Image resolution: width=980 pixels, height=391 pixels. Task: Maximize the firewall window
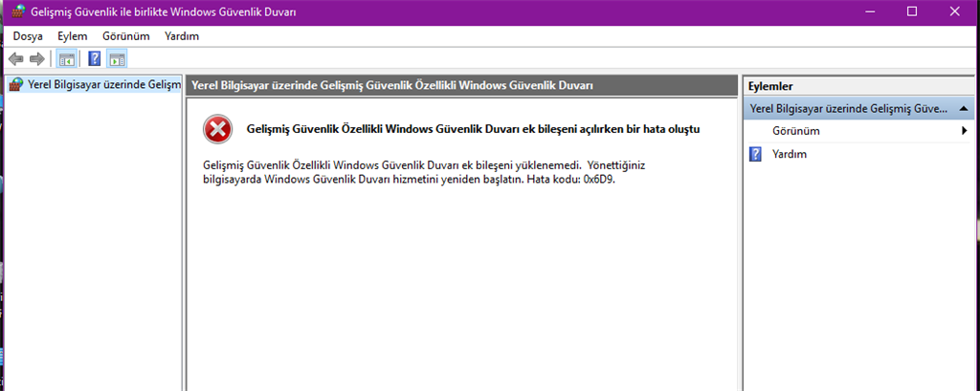(912, 11)
